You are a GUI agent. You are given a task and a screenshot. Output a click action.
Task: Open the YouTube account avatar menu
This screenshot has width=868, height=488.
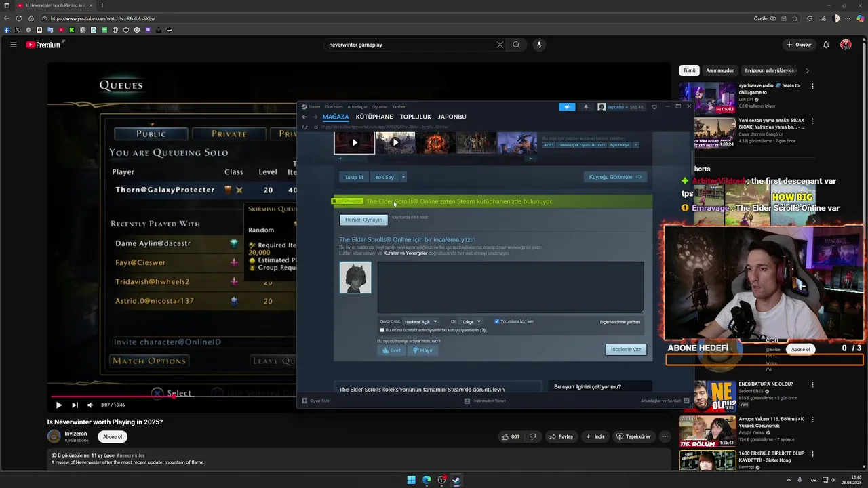coord(846,45)
